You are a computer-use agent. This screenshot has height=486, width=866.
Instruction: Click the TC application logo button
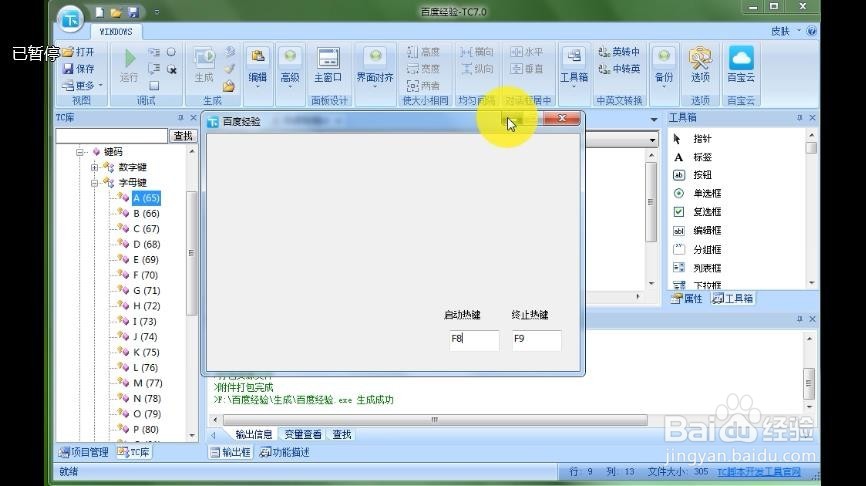[71, 19]
